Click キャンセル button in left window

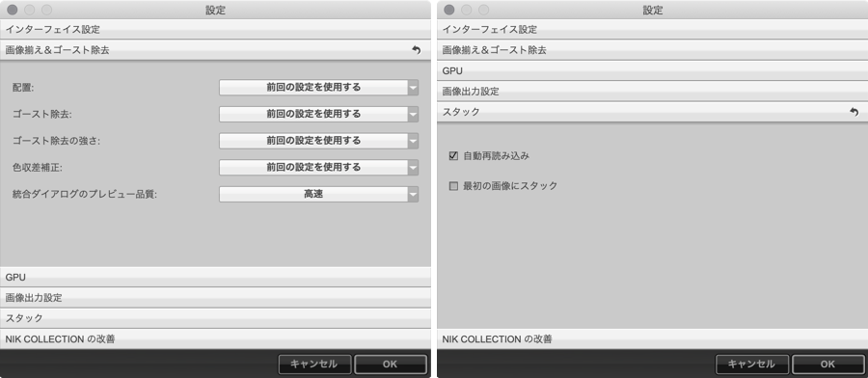tap(314, 364)
